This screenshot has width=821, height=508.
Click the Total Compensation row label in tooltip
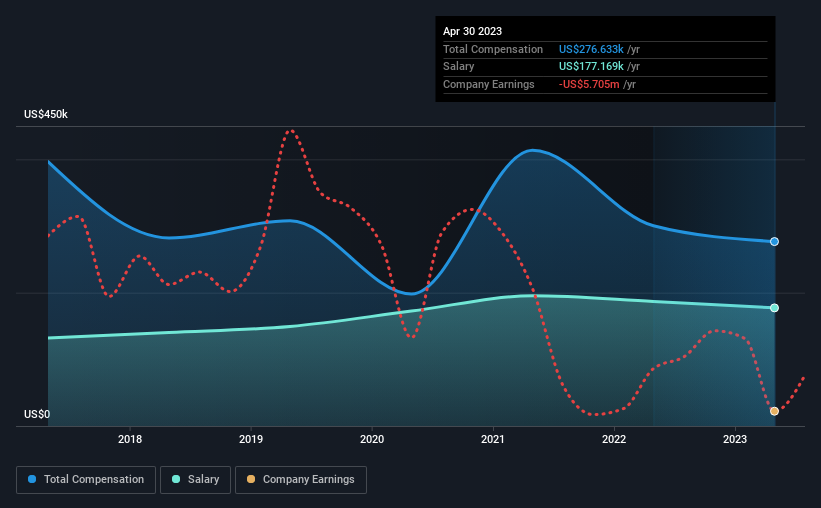click(493, 49)
